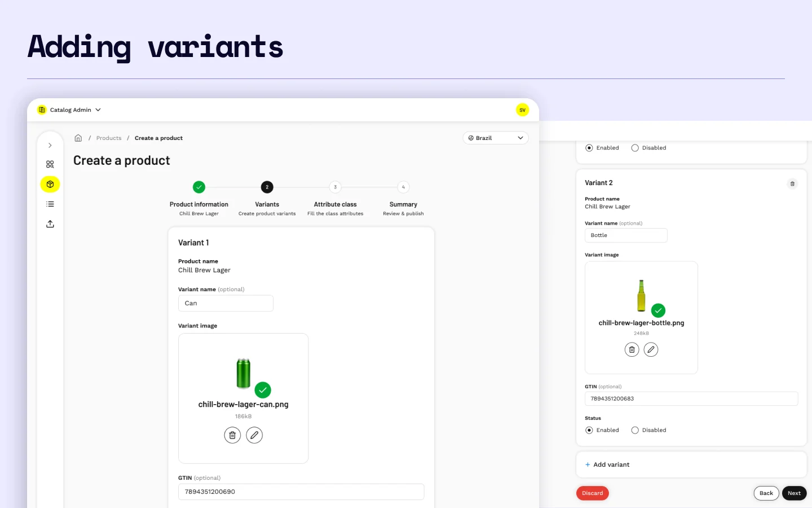Click the red Discard button

coord(593,493)
